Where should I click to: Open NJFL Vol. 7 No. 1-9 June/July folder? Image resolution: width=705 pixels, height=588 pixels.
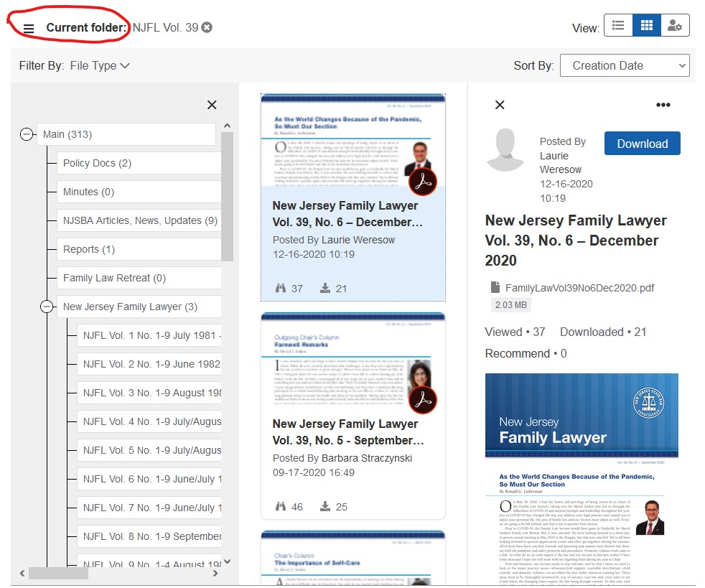coord(149,508)
